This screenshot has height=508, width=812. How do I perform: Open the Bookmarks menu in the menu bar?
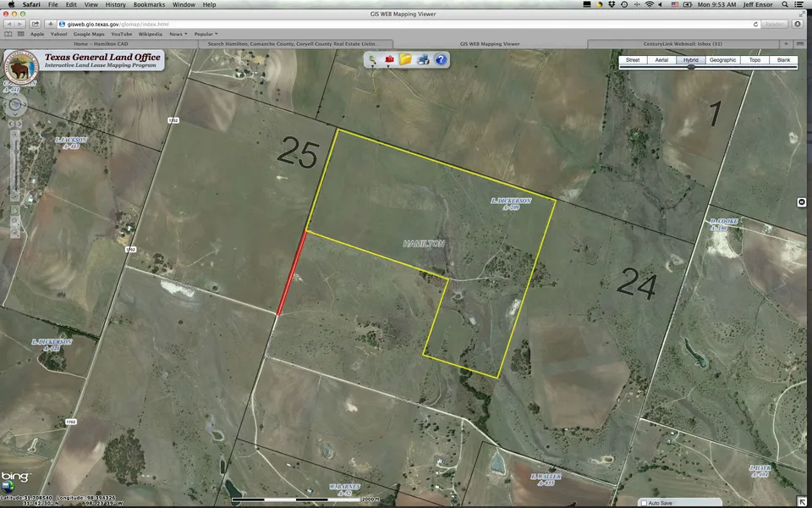point(149,5)
